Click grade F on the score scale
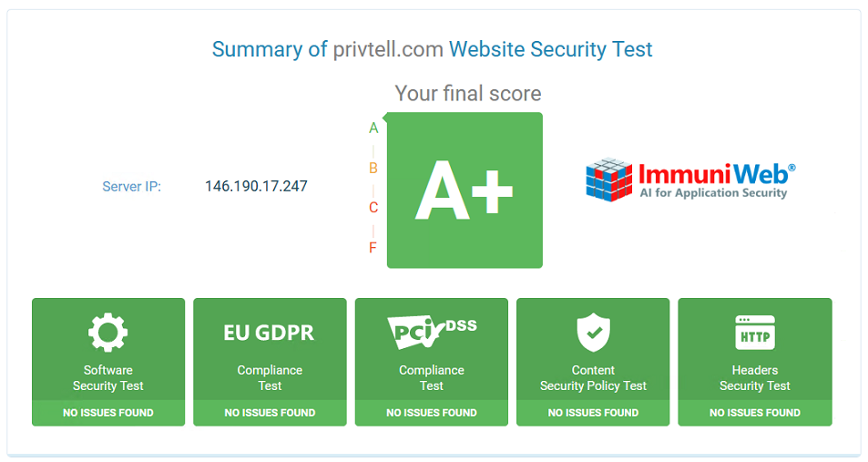868x462 pixels. (373, 248)
